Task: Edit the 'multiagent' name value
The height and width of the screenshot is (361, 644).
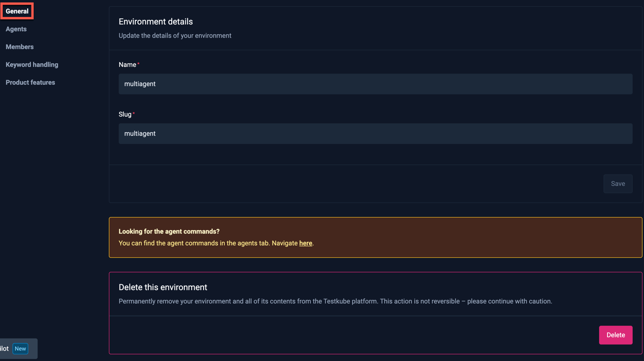Action: 140,83
